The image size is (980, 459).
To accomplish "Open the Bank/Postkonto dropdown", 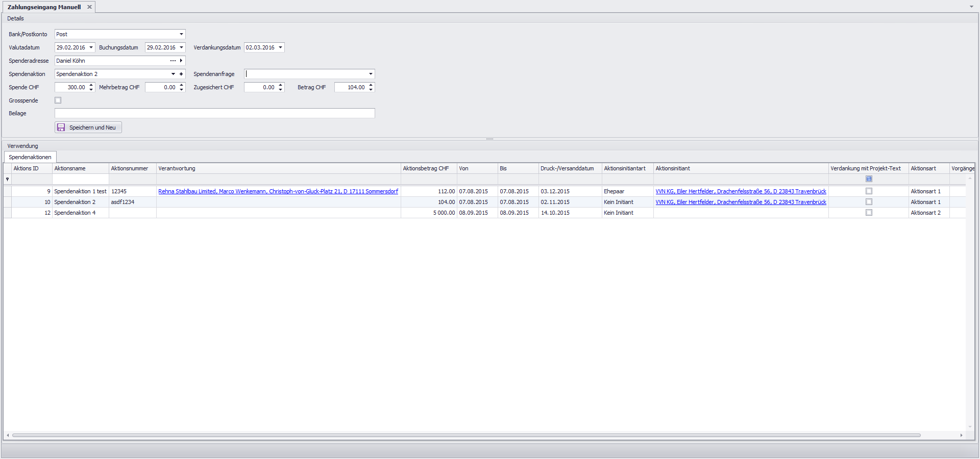I will point(181,34).
